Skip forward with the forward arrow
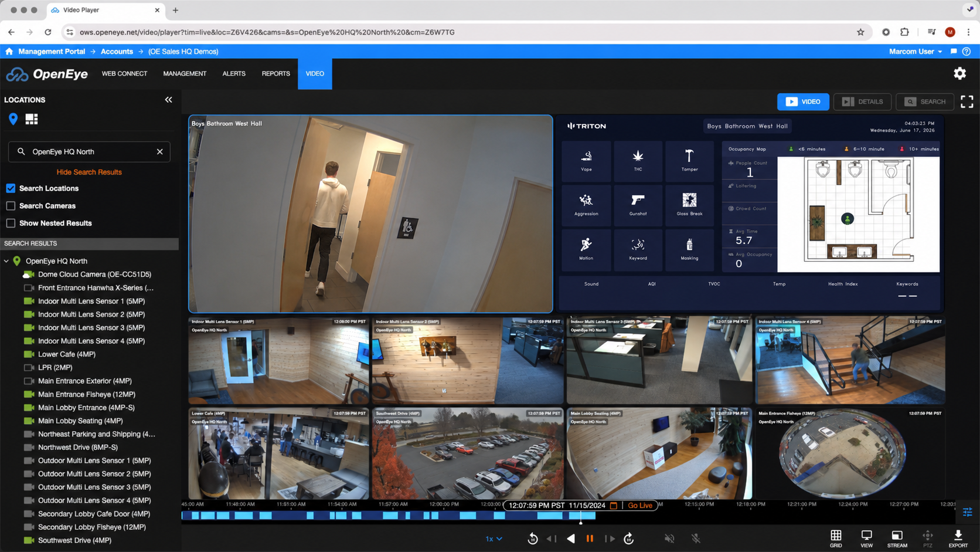The image size is (980, 552). click(629, 539)
